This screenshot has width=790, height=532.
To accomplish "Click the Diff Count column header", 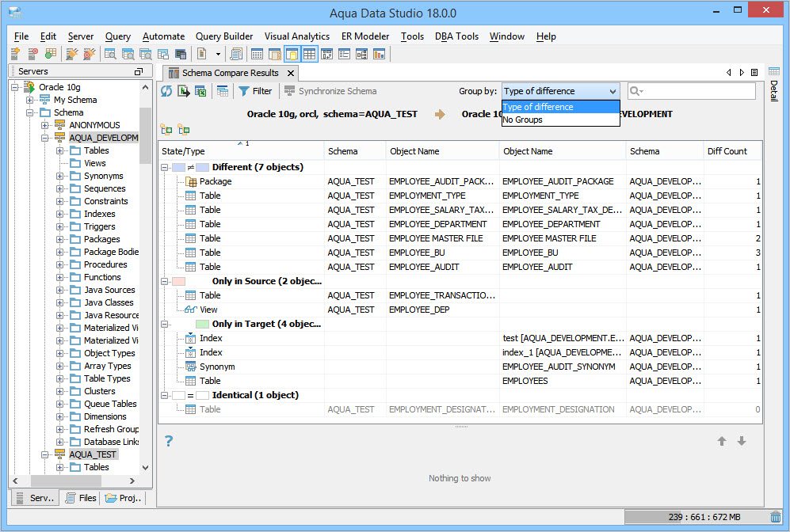I will (733, 151).
